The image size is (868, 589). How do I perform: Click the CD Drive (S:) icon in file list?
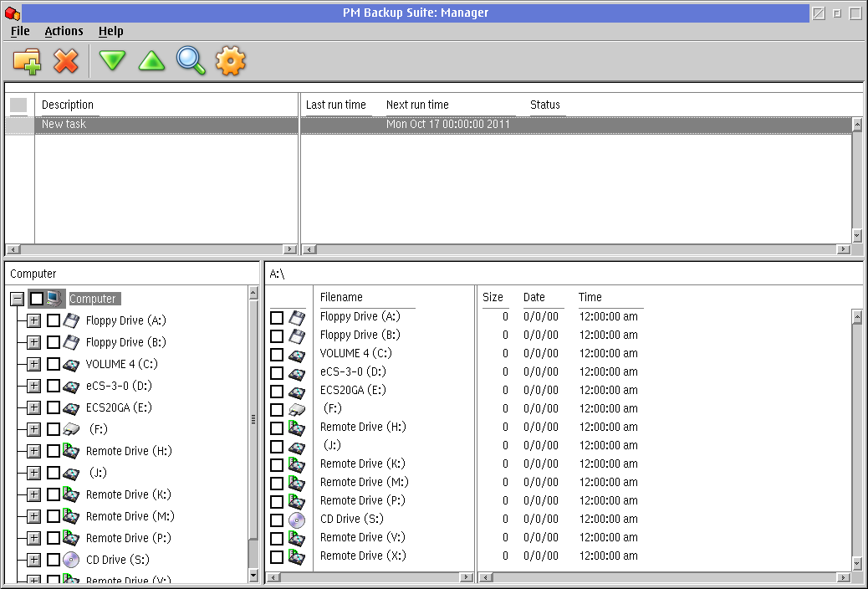(x=297, y=520)
